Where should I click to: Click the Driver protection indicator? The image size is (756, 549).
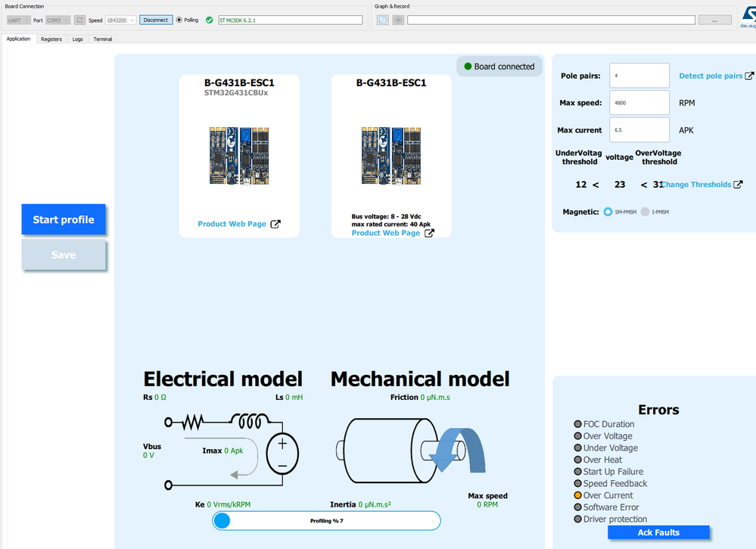pos(577,519)
